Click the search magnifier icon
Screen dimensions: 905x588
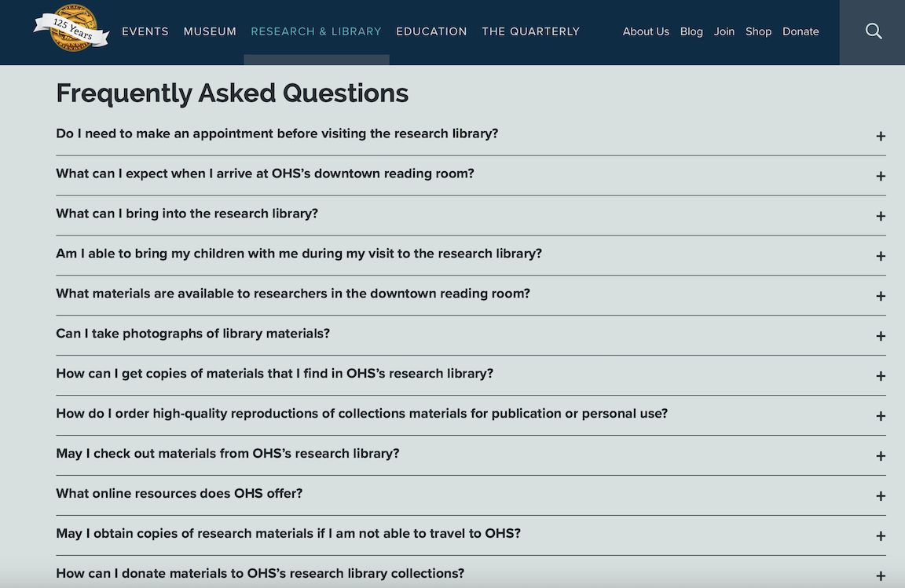click(873, 31)
